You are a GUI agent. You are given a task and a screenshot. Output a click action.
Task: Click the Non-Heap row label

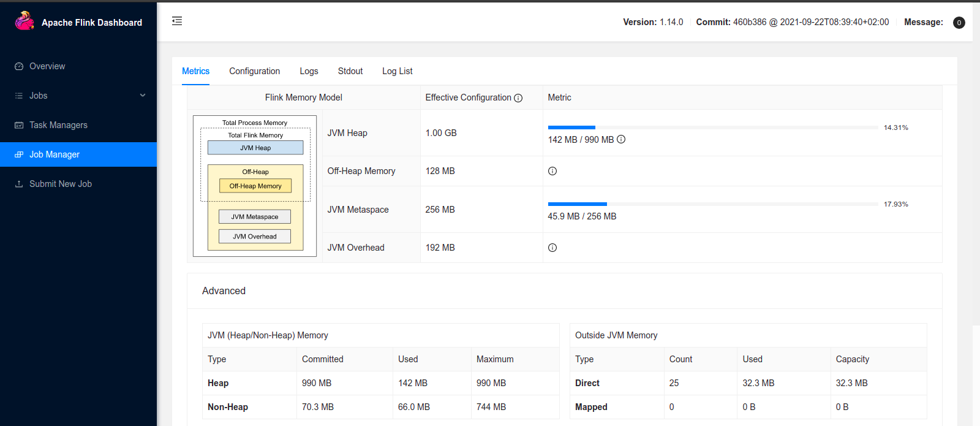(228, 407)
